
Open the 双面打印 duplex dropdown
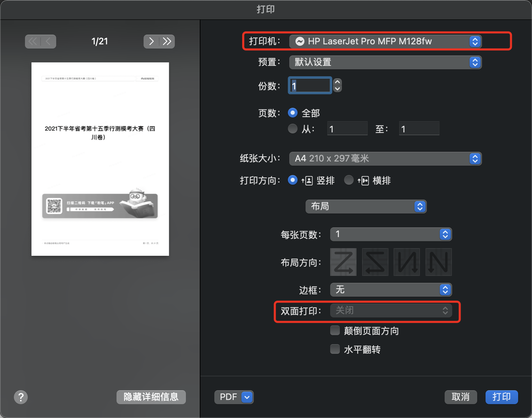391,311
